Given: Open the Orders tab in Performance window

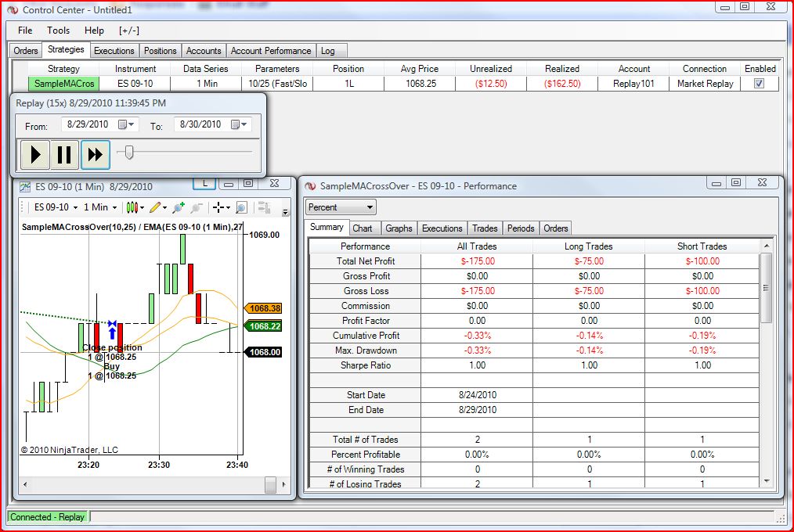Looking at the screenshot, I should tap(555, 228).
